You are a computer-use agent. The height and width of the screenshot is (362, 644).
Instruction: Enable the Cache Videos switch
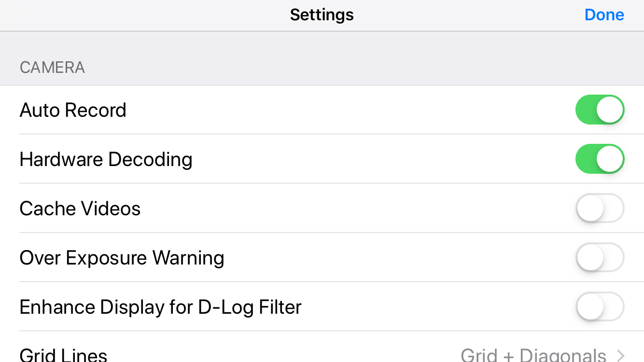tap(600, 208)
